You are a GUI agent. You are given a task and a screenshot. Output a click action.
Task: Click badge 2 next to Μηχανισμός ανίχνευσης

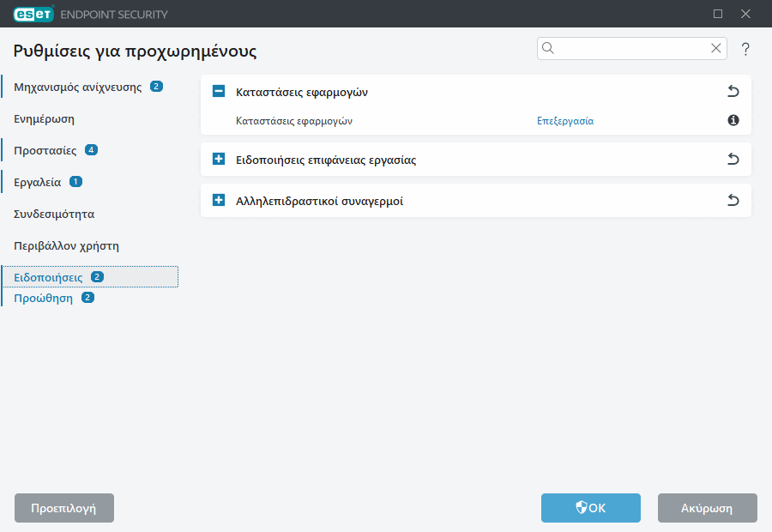[x=156, y=86]
